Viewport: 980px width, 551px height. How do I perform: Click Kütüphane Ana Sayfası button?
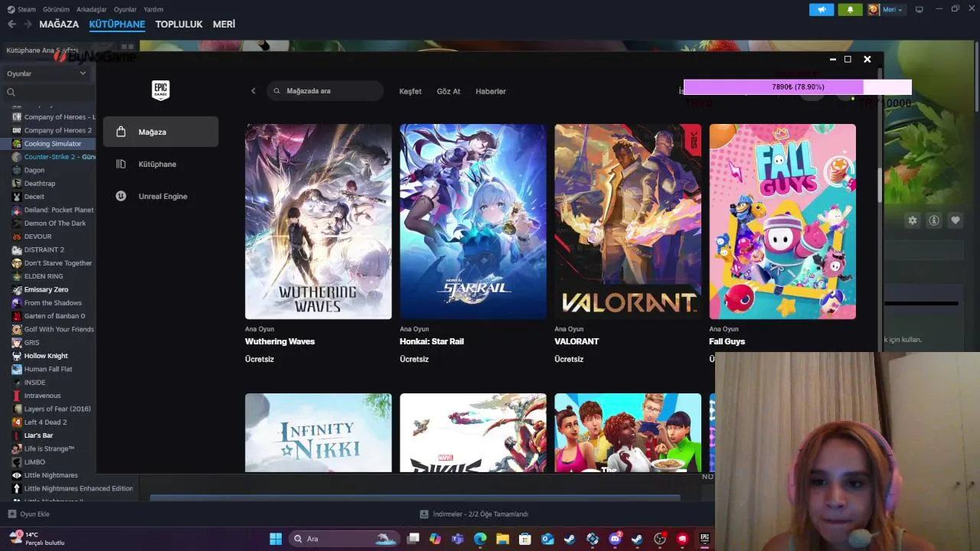(x=42, y=51)
